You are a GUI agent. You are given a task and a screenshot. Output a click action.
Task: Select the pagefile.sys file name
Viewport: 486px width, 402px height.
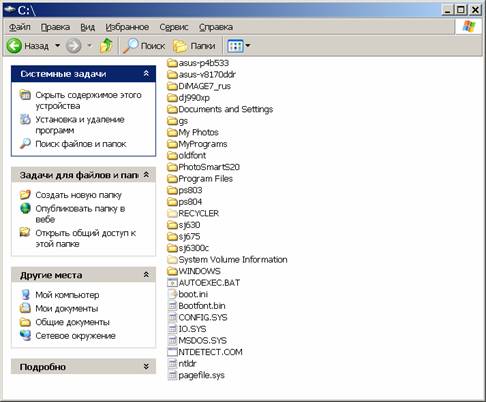click(201, 375)
